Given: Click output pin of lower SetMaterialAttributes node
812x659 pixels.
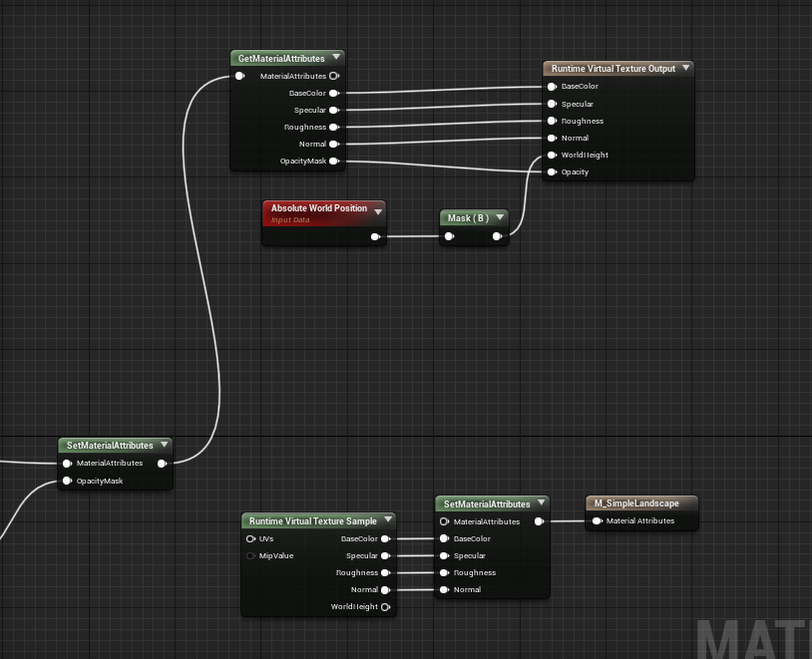Looking at the screenshot, I should tap(539, 521).
